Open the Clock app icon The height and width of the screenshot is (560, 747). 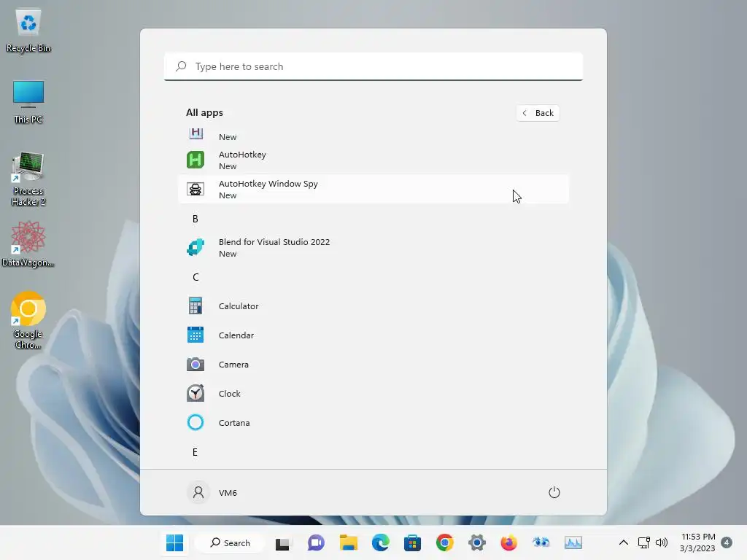pos(196,393)
